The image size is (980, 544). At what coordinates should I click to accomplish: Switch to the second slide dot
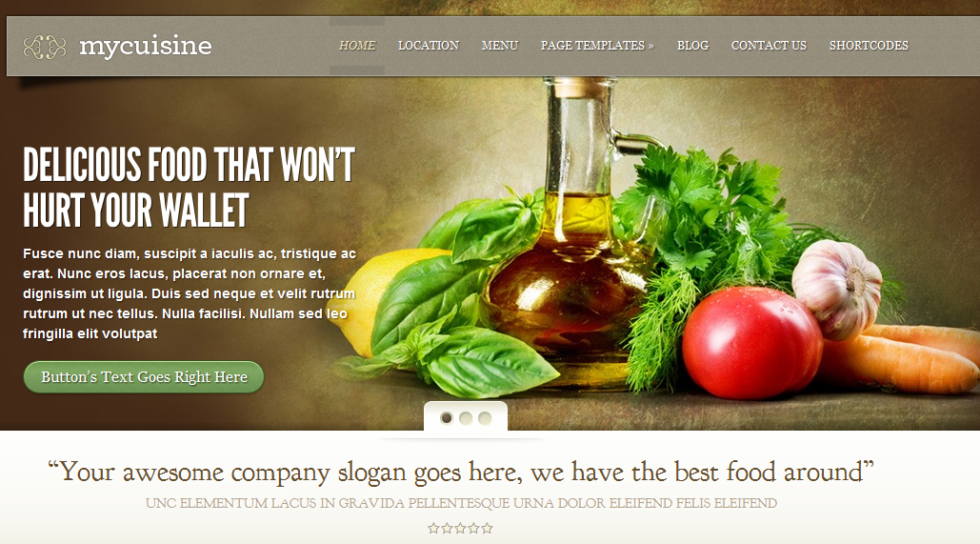[466, 417]
